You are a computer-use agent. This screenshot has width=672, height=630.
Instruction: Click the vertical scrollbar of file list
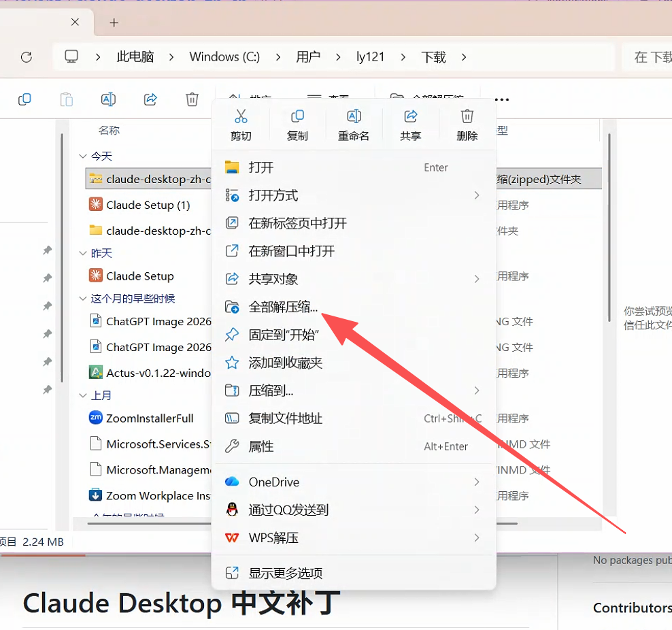click(x=609, y=227)
